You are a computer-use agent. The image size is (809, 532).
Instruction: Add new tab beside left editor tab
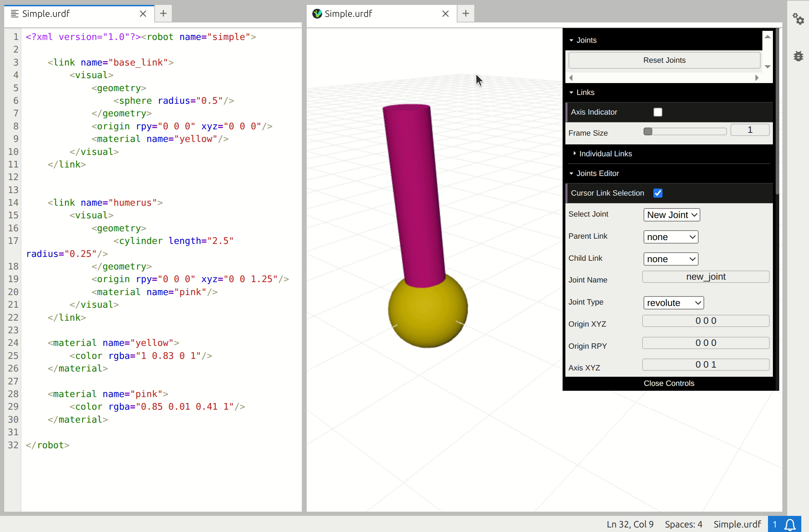[x=163, y=14]
